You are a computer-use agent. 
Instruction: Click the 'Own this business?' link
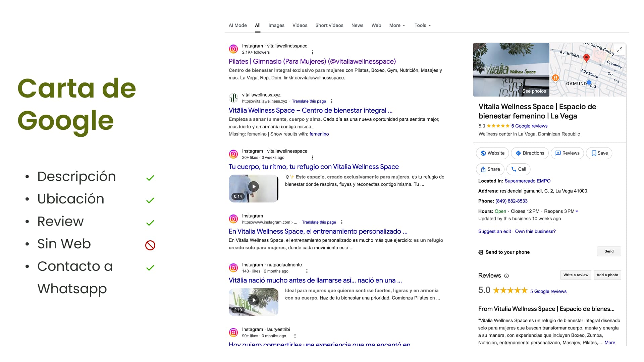pos(535,231)
